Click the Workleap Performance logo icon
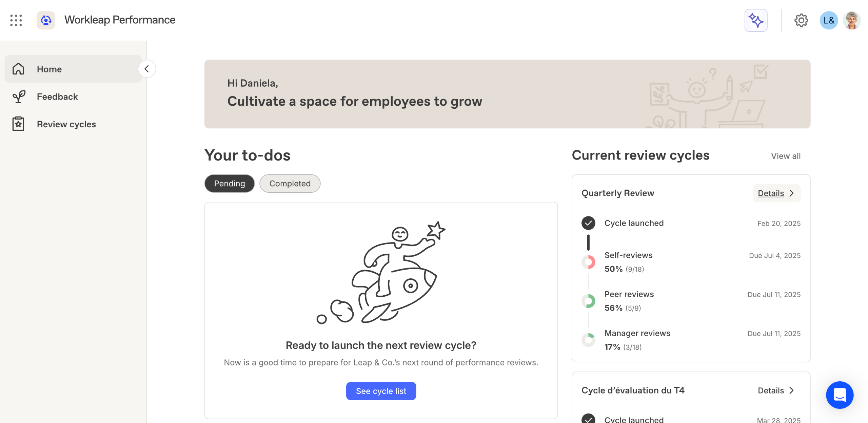Viewport: 868px width, 423px height. pos(46,20)
